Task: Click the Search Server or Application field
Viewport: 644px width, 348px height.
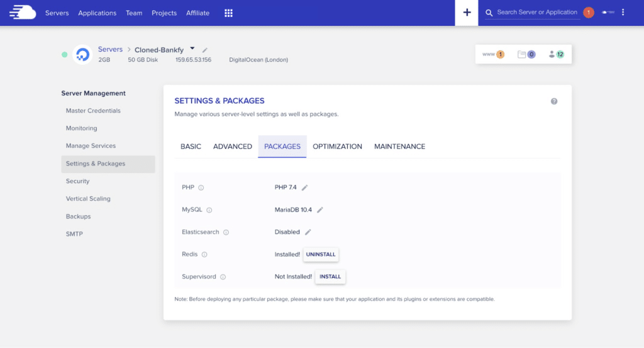Action: [536, 13]
